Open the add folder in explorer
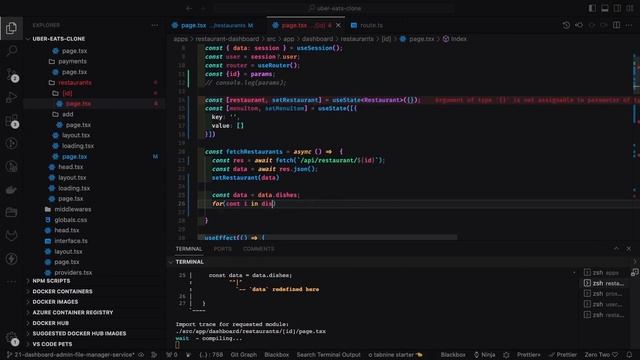Viewport: 640px width, 360px height. [68, 114]
